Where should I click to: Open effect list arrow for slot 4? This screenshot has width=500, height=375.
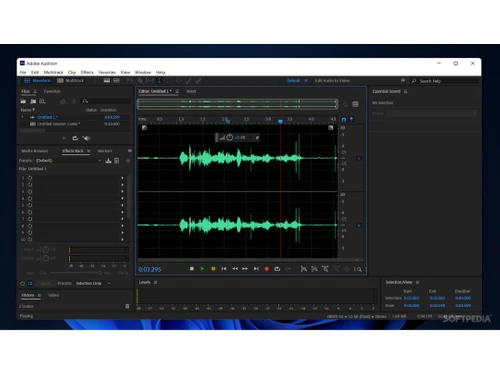122,198
